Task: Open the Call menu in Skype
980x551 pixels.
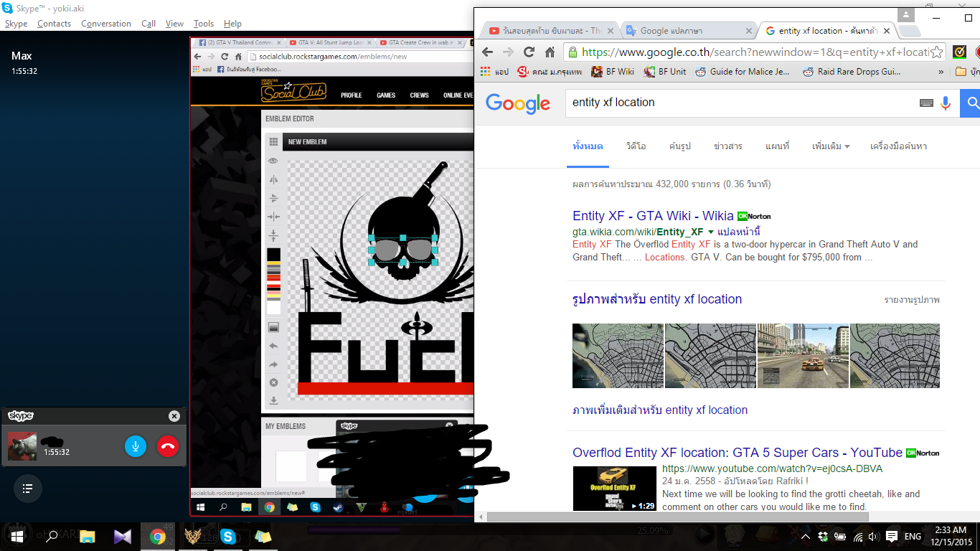Action: 149,24
